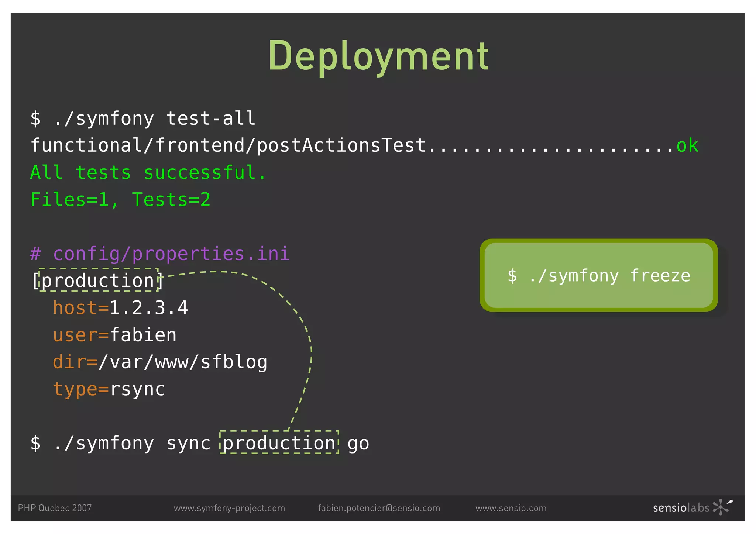
Task: Click the 'Files=1, Tests=2' line
Action: point(120,200)
